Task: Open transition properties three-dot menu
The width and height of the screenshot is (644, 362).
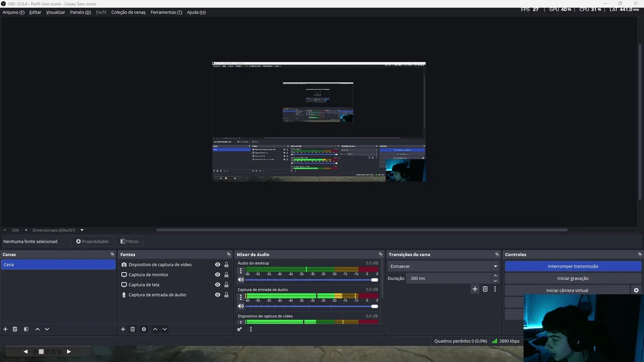Action: [x=495, y=289]
